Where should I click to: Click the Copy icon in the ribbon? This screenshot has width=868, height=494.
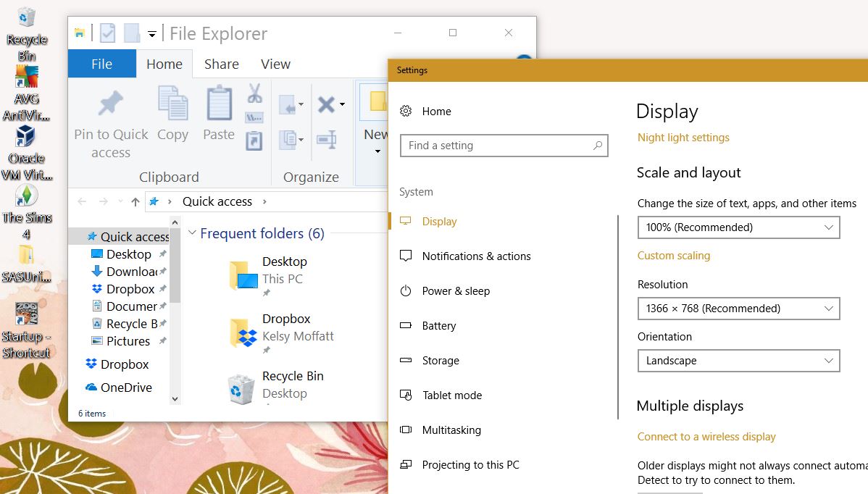tap(172, 104)
